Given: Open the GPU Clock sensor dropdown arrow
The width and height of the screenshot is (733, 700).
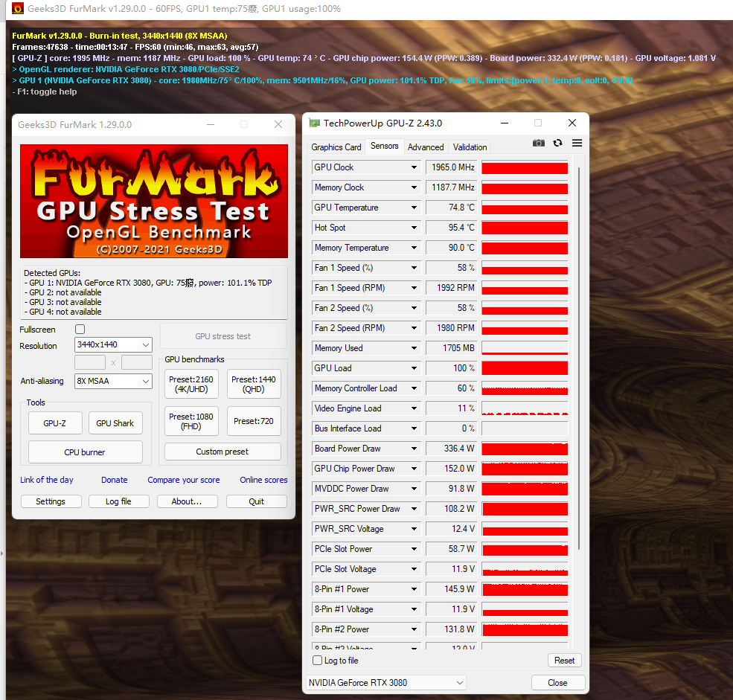Looking at the screenshot, I should [414, 167].
